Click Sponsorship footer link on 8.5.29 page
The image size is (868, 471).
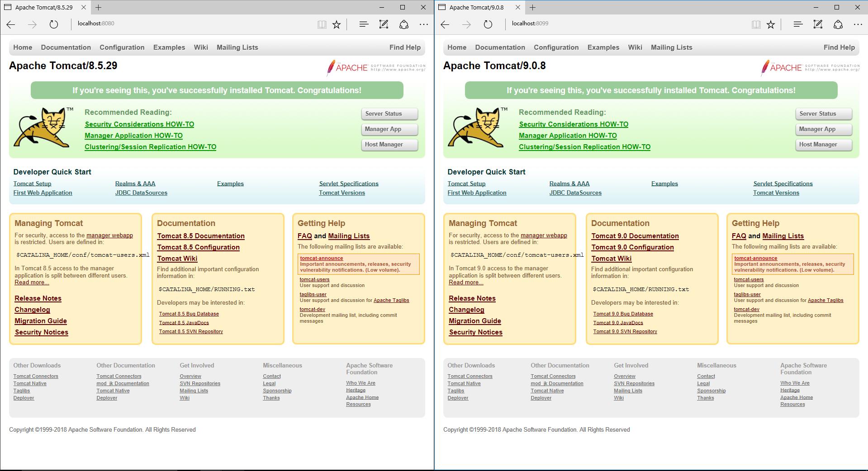(277, 391)
